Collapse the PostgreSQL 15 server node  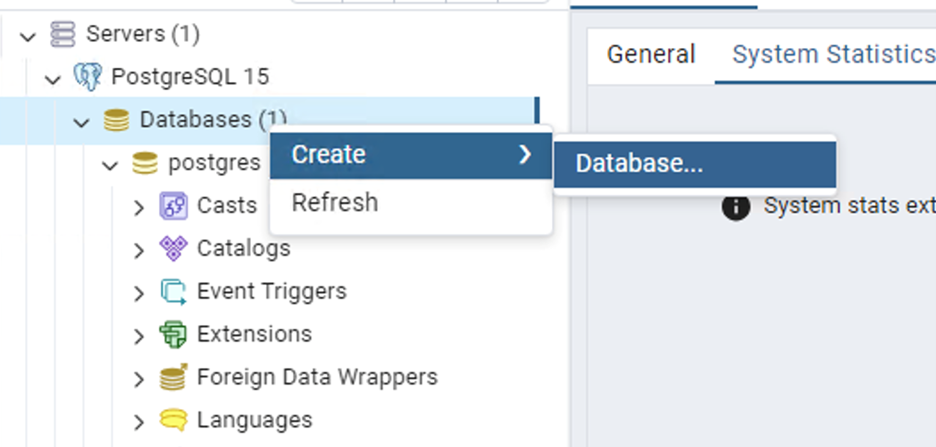[54, 78]
